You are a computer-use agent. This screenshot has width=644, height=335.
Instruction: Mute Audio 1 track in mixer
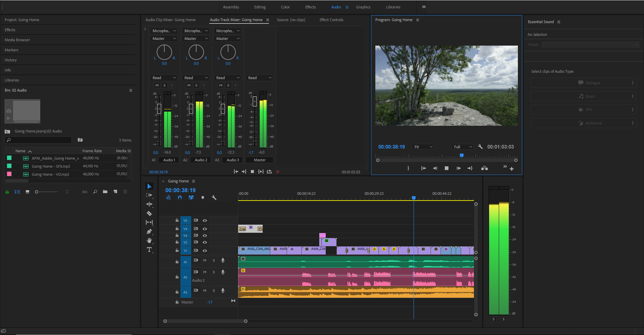(x=157, y=86)
